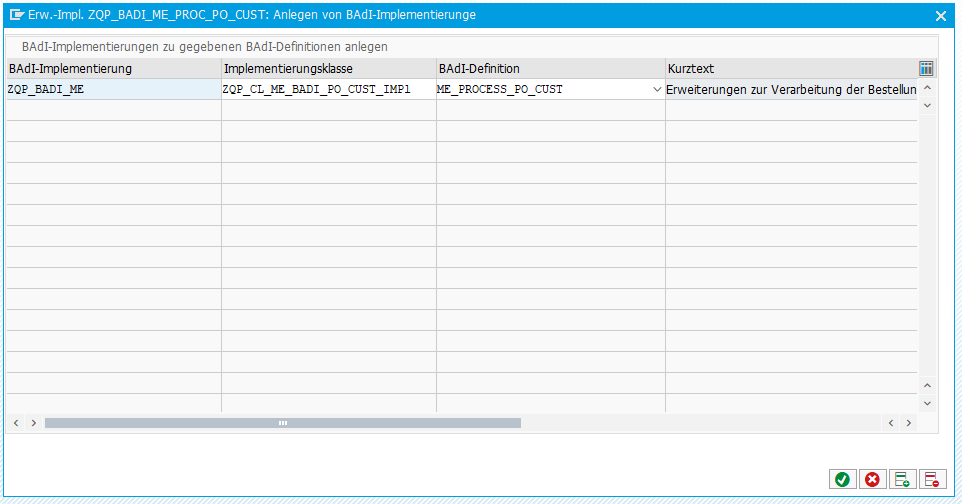Click the Kurztext column header
Viewport: 962px width, 504px height.
pos(790,68)
